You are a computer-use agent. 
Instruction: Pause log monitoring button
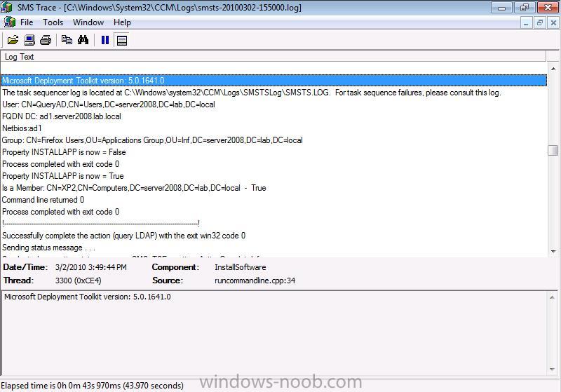click(x=104, y=40)
